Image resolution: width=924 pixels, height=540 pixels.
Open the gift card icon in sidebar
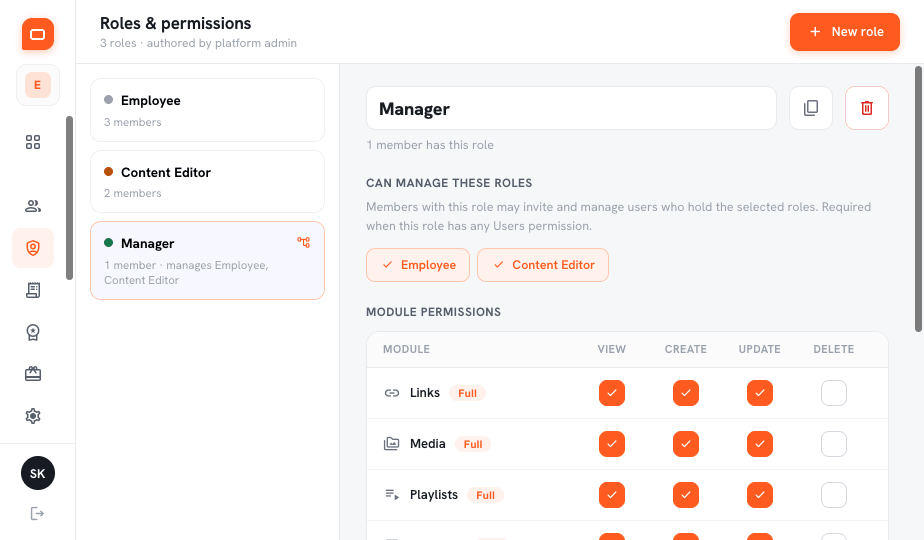click(x=33, y=374)
